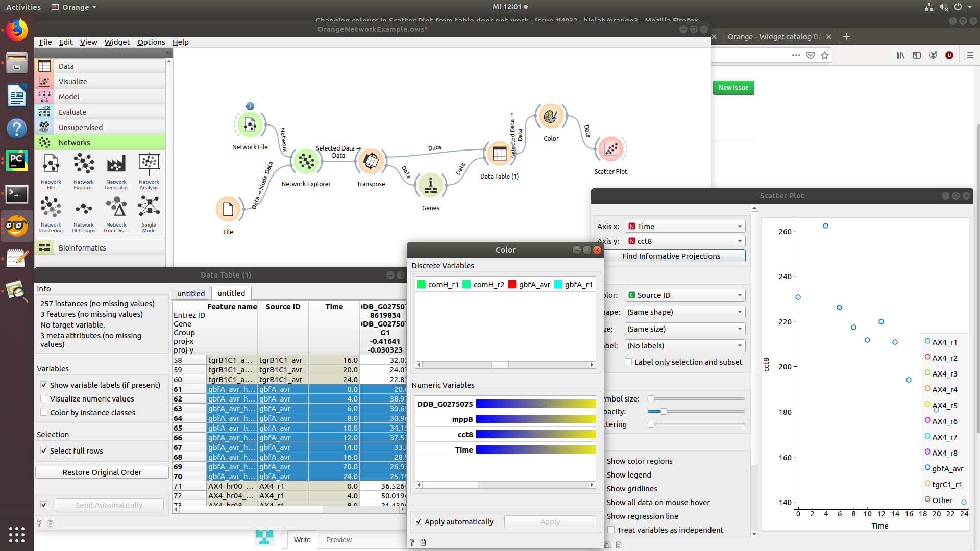Expand the Axis x Time dropdown
Image resolution: width=980 pixels, height=551 pixels.
pyautogui.click(x=684, y=227)
